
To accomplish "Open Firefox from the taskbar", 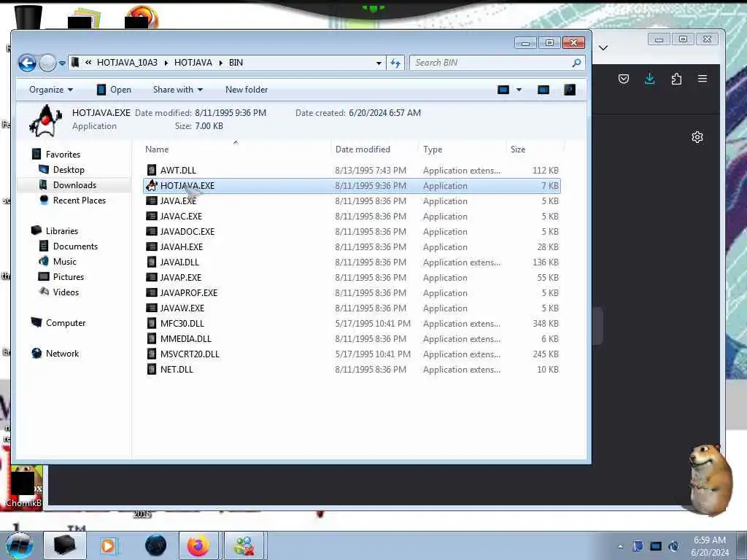I will coord(198,545).
